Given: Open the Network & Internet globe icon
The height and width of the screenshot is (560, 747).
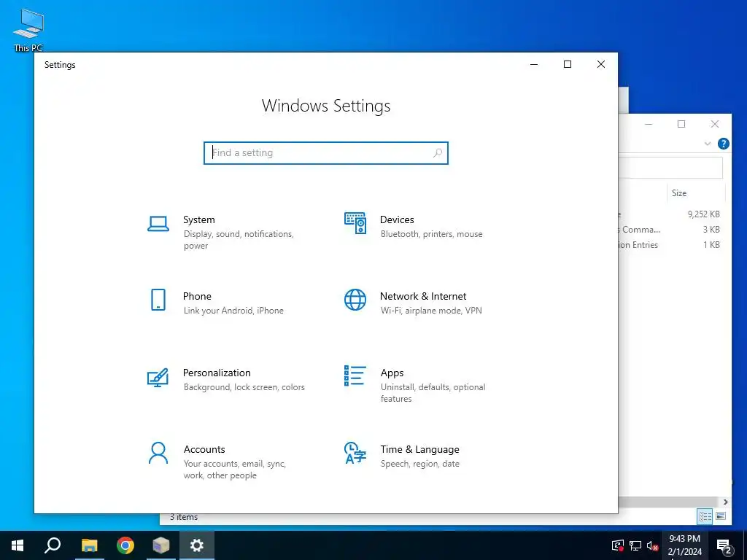Looking at the screenshot, I should click(355, 300).
